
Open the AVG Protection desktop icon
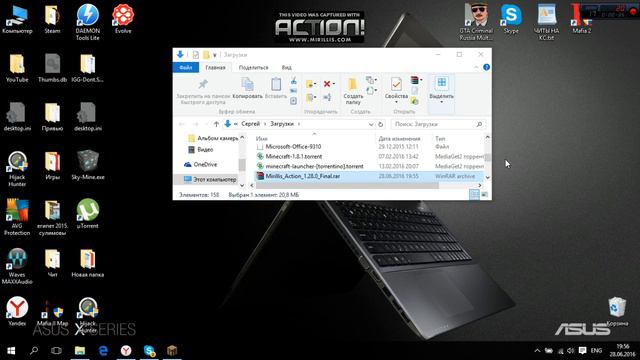(17, 217)
